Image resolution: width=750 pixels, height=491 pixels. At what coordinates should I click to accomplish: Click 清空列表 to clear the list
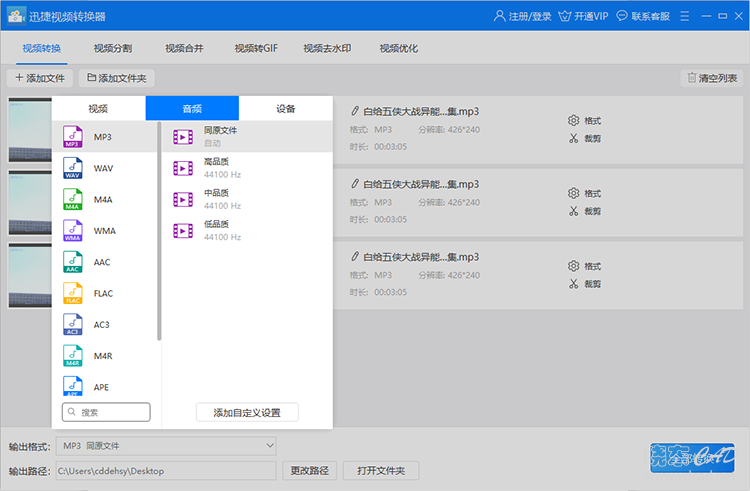[x=712, y=78]
